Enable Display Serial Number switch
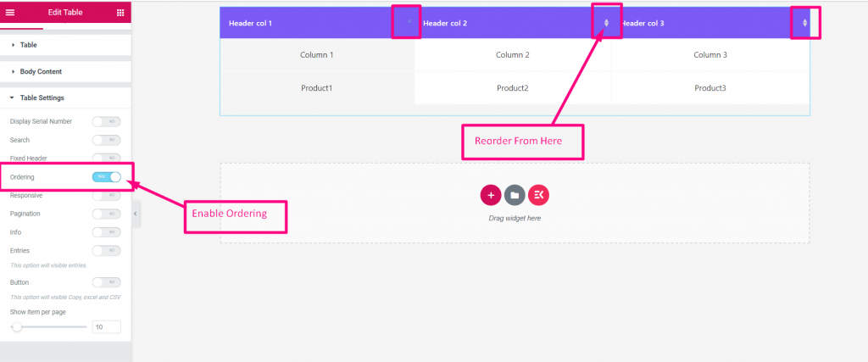Viewport: 868px width, 362px height. 106,121
